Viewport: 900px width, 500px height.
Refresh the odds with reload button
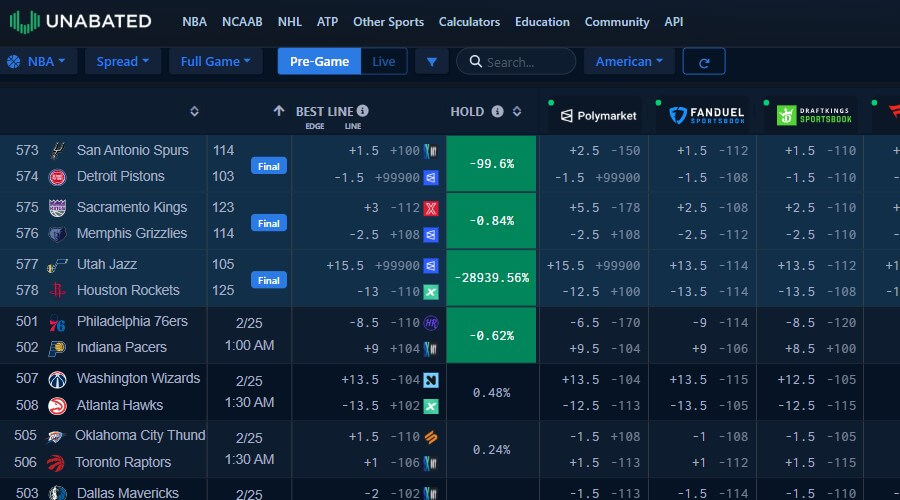pyautogui.click(x=704, y=61)
